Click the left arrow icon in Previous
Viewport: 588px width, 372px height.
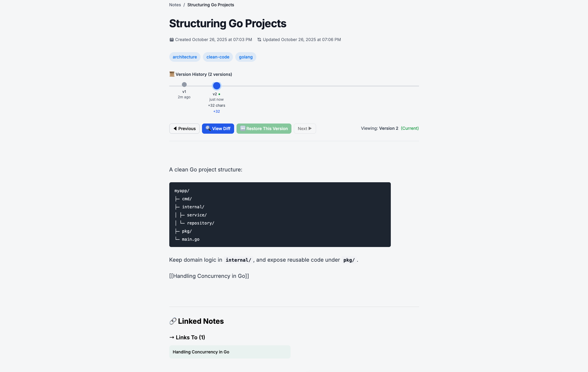coord(175,128)
